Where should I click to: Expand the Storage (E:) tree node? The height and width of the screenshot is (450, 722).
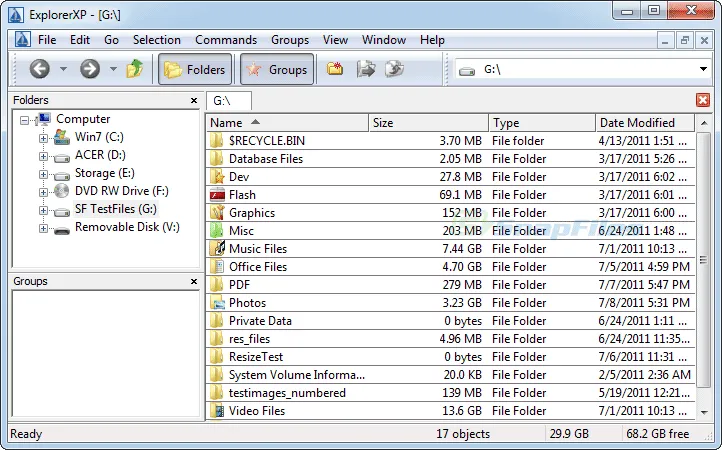(x=43, y=174)
